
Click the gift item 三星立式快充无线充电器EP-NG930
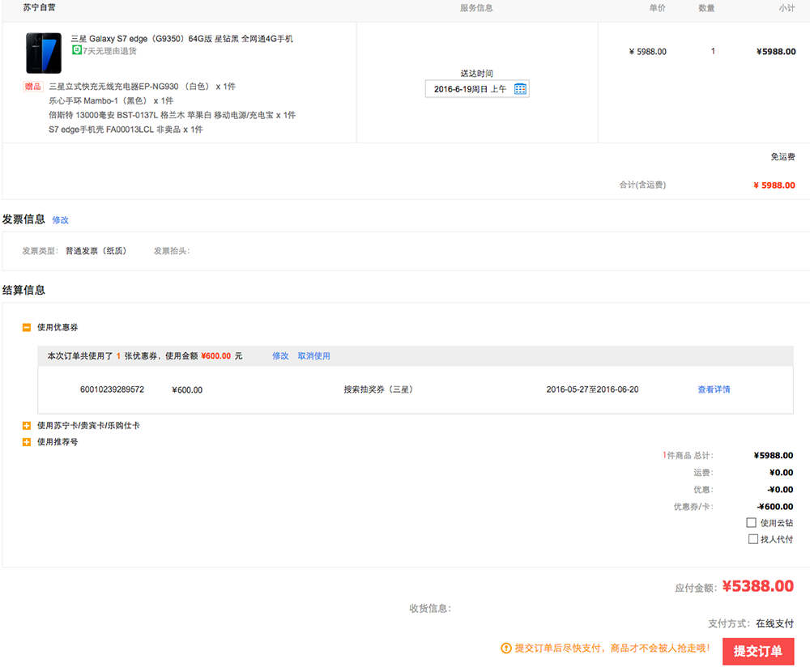[142, 87]
